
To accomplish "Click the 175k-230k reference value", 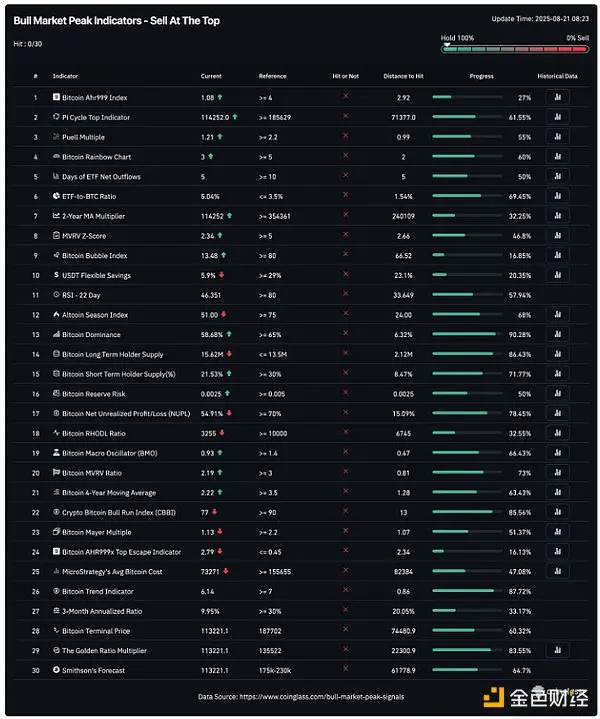I will 275,670.
